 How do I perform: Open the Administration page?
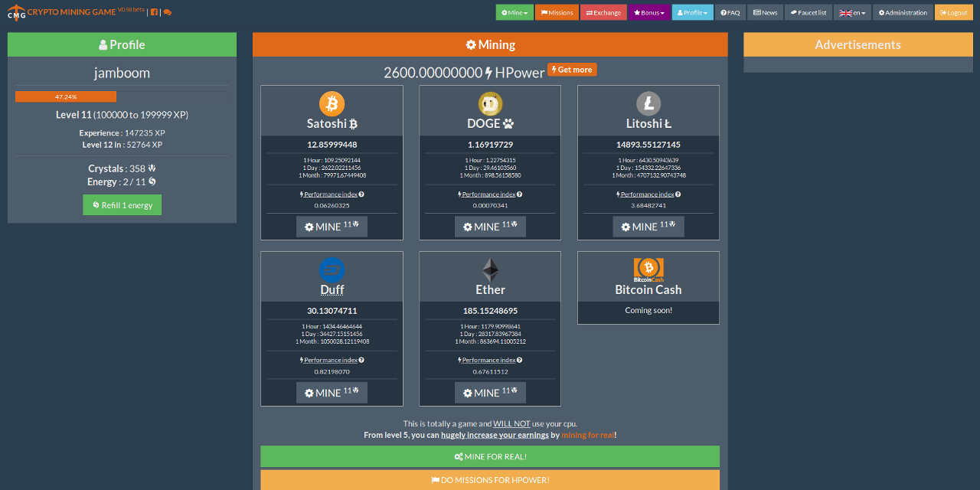903,12
